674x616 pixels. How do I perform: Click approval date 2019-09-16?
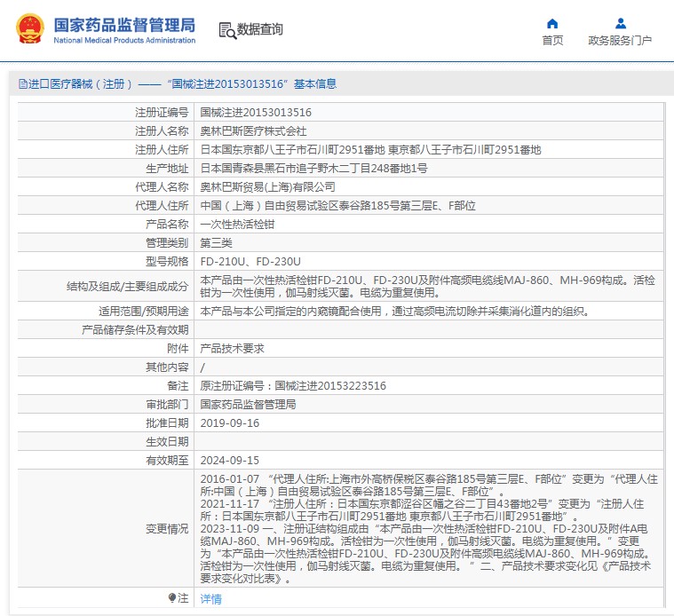[230, 423]
